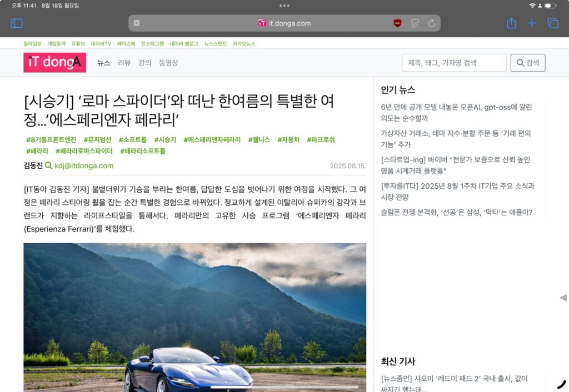The image size is (569, 392).
Task: Click the 최신 기사 section heading
Action: coord(398,361)
